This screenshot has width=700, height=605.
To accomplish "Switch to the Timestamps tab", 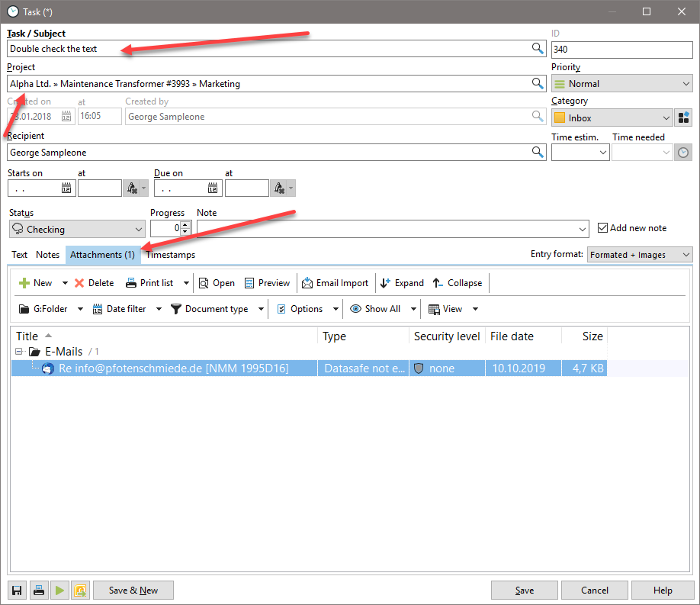I will tap(170, 255).
